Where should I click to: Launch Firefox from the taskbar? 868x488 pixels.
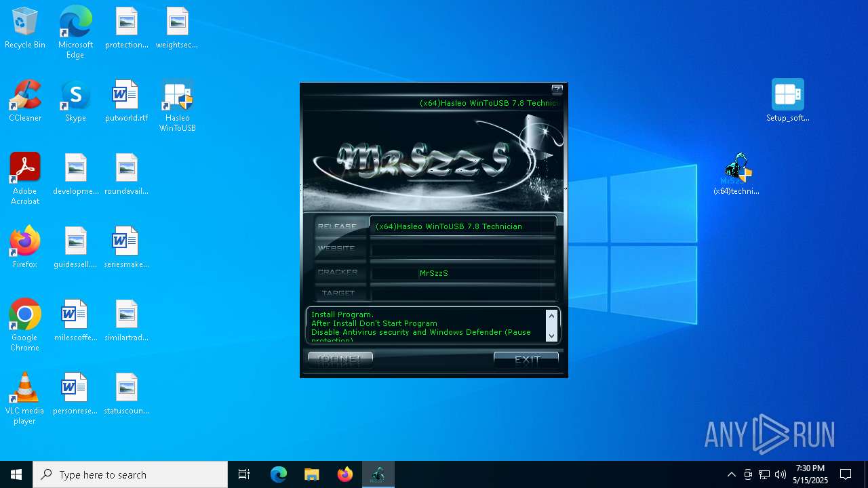tap(345, 474)
